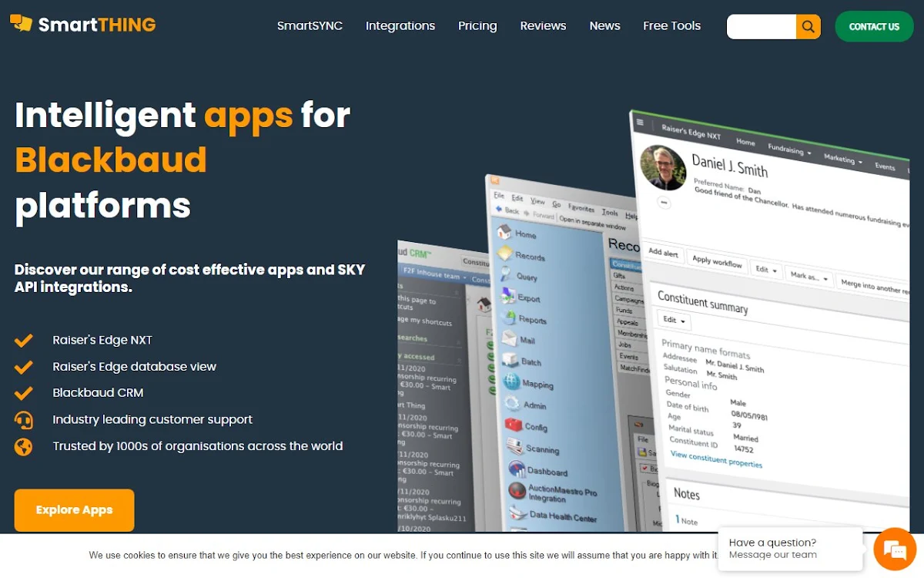Click the CONTACT US button

874,26
